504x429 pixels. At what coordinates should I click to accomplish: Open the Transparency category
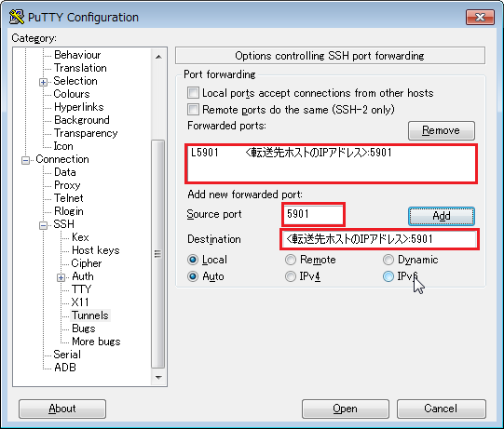point(86,133)
